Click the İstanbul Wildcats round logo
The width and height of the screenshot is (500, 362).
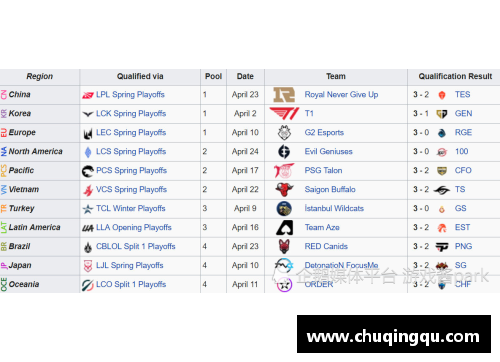(284, 209)
